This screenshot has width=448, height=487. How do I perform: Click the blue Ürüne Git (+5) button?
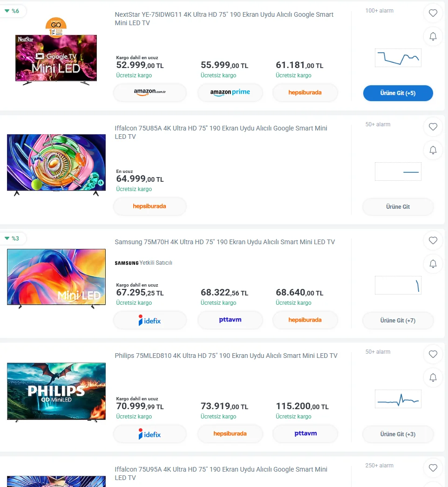pyautogui.click(x=398, y=93)
